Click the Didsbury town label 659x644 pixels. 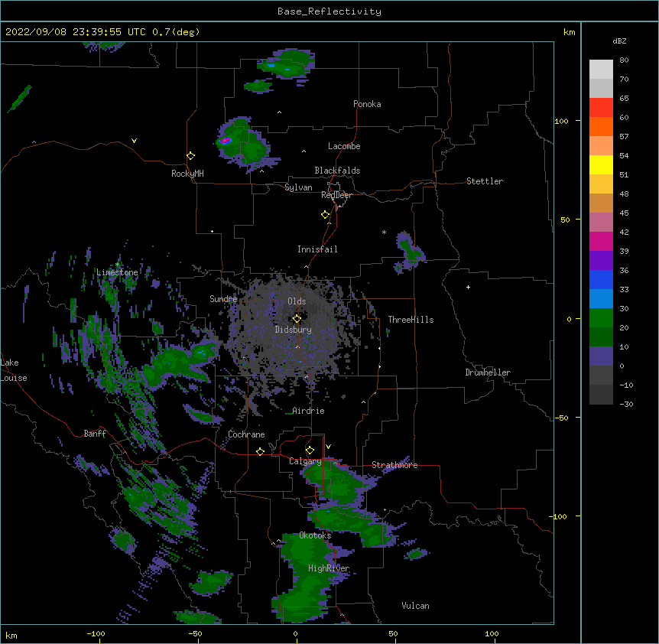coord(294,330)
